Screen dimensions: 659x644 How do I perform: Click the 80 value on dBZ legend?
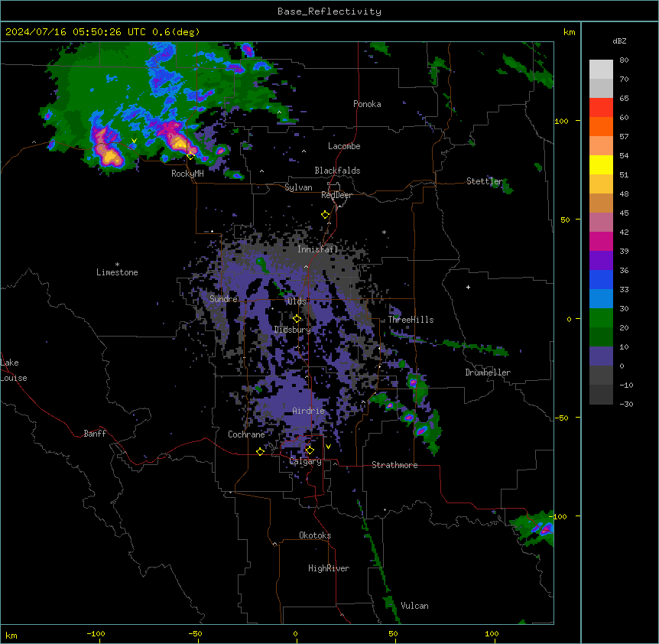click(x=624, y=60)
